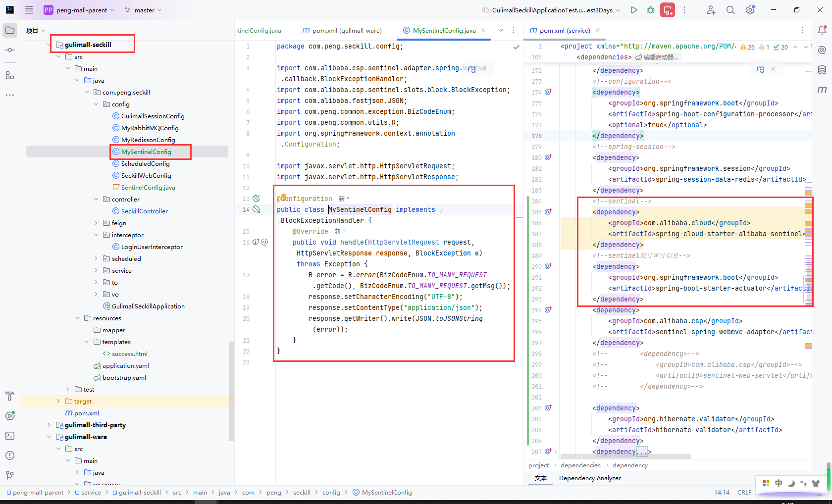Click the service breadcrumb in navigation bar
Image resolution: width=832 pixels, height=504 pixels.
(x=88, y=493)
